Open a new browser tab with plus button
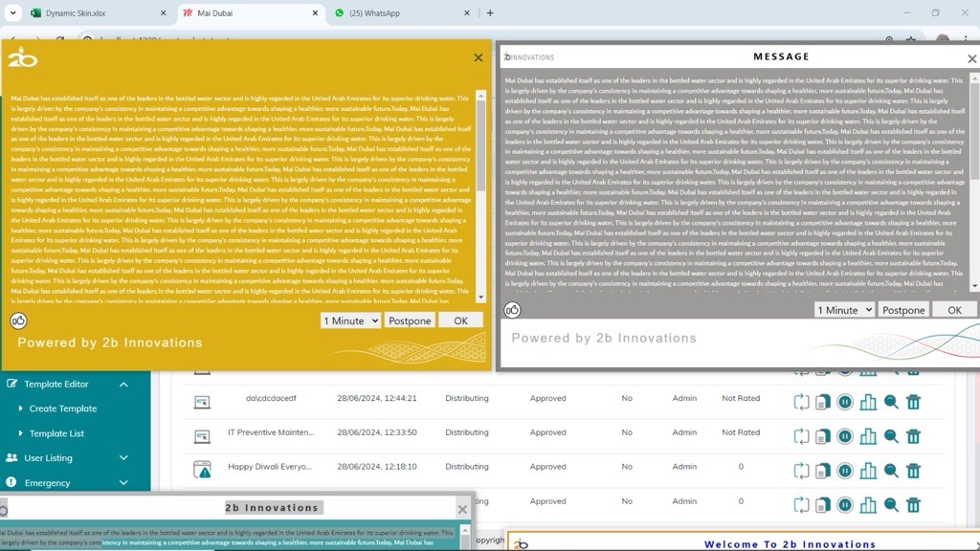 [x=490, y=13]
